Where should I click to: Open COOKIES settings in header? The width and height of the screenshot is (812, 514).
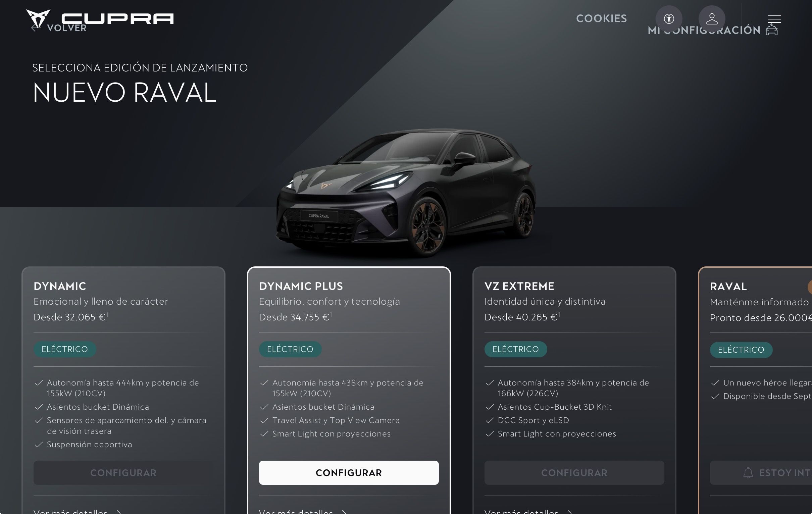(x=601, y=18)
